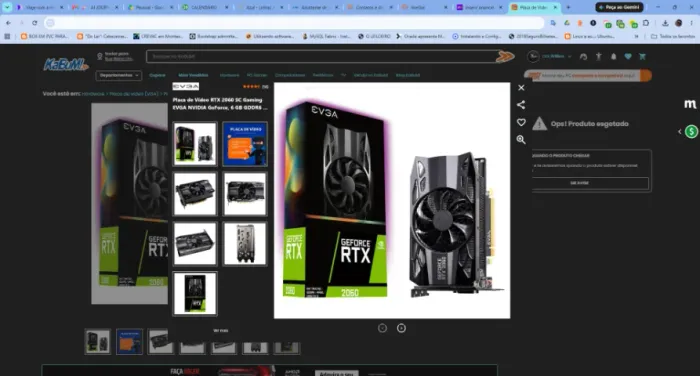The image size is (700, 376).
Task: Select the card back-view thumbnail in second row left
Action: point(195,194)
